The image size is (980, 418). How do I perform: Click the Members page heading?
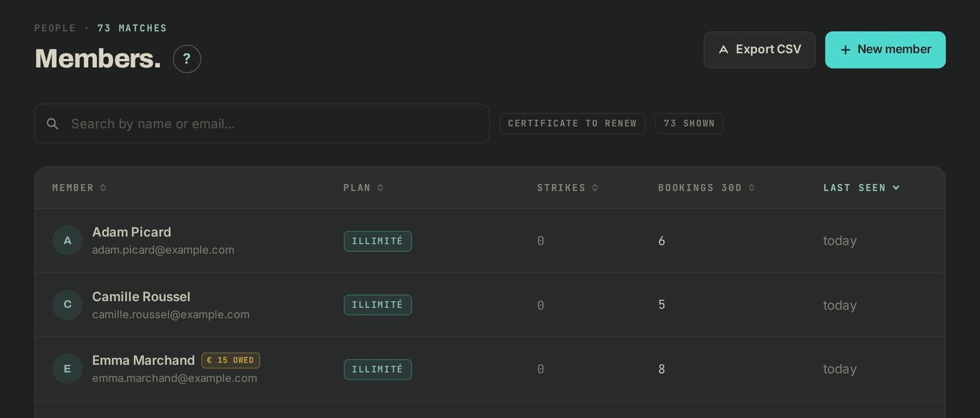(98, 59)
